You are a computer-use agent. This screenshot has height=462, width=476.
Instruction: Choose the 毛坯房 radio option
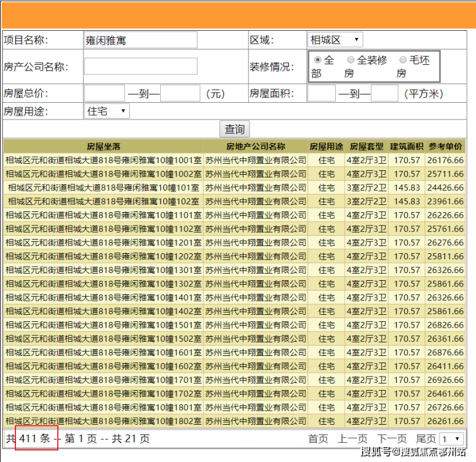tap(403, 60)
